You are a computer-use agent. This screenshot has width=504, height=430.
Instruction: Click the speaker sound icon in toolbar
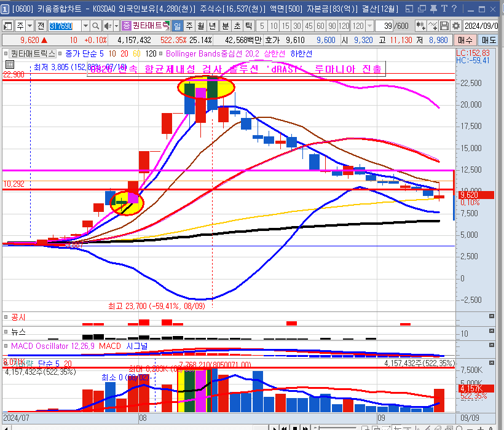tap(107, 26)
